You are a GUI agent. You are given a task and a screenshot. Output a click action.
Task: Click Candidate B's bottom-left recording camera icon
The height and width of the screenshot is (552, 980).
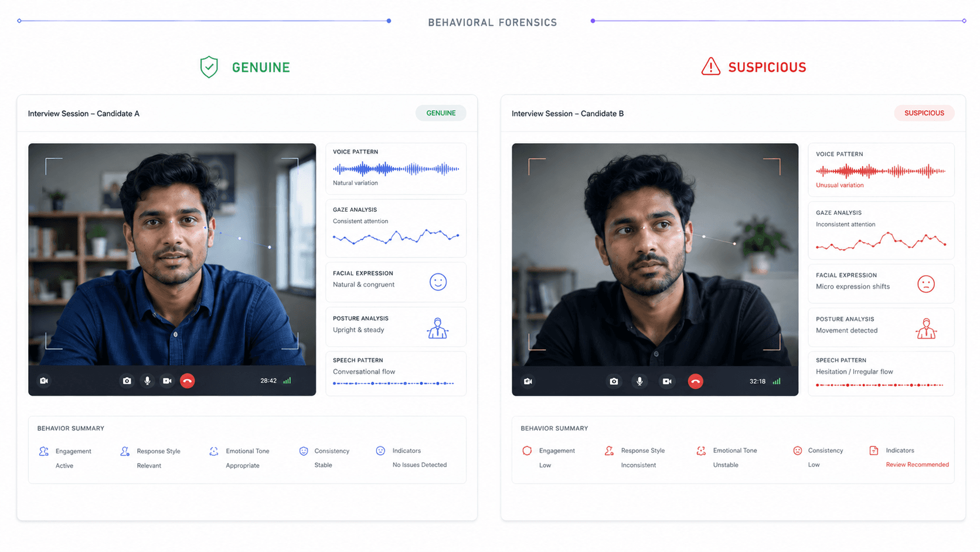pos(528,381)
